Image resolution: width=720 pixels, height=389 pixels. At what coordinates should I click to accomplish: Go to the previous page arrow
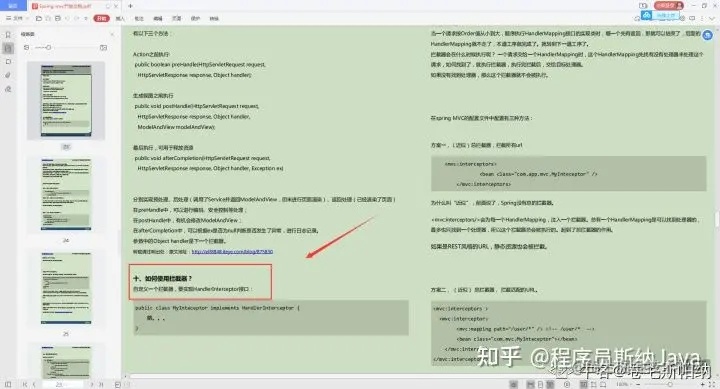(34, 384)
